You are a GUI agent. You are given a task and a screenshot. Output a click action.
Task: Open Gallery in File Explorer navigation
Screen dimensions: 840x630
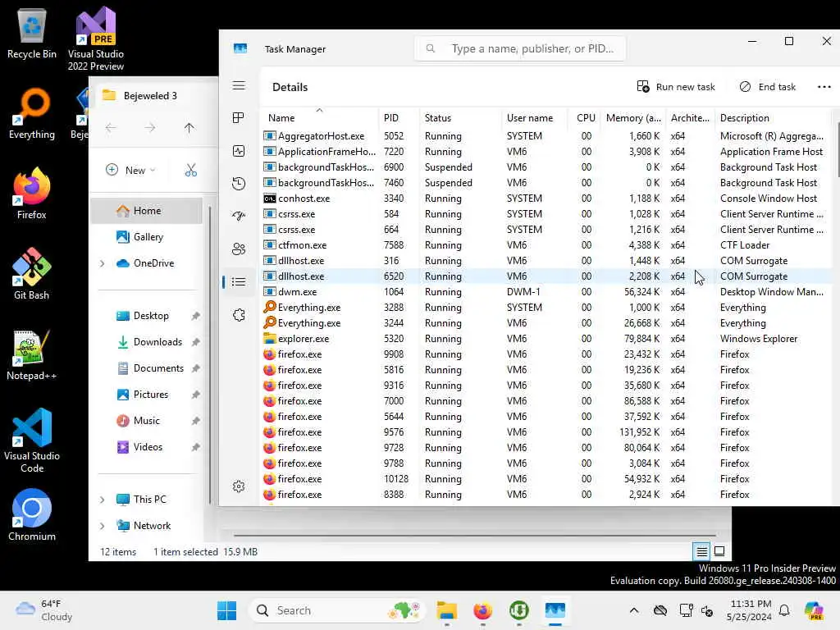tap(148, 237)
